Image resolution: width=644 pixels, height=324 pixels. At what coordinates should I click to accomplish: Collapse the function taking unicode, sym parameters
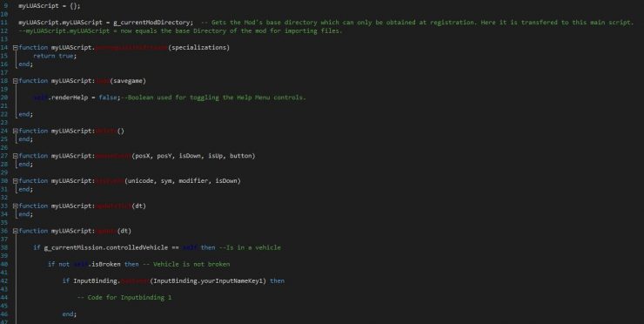15,181
